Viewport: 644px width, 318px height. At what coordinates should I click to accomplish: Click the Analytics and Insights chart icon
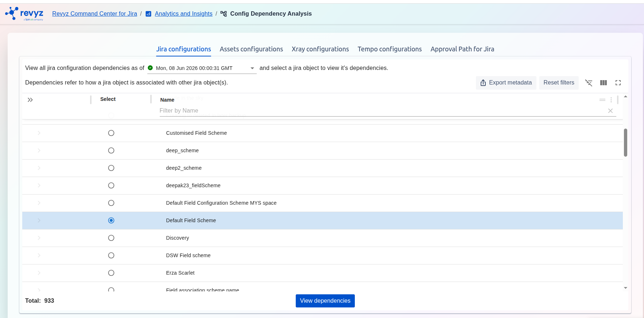tap(148, 14)
